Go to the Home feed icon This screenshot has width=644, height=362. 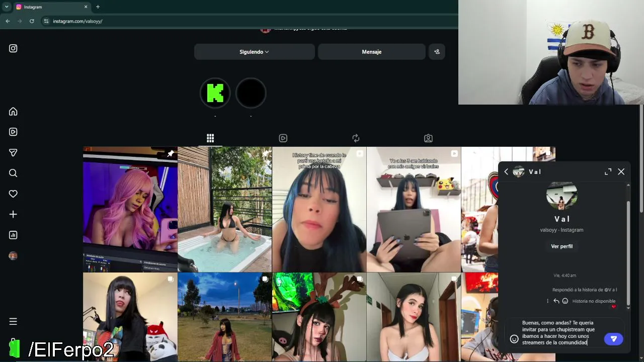pyautogui.click(x=13, y=112)
